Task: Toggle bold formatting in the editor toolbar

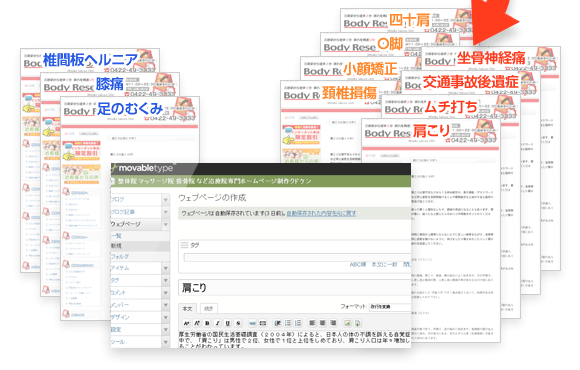Action: pyautogui.click(x=207, y=323)
